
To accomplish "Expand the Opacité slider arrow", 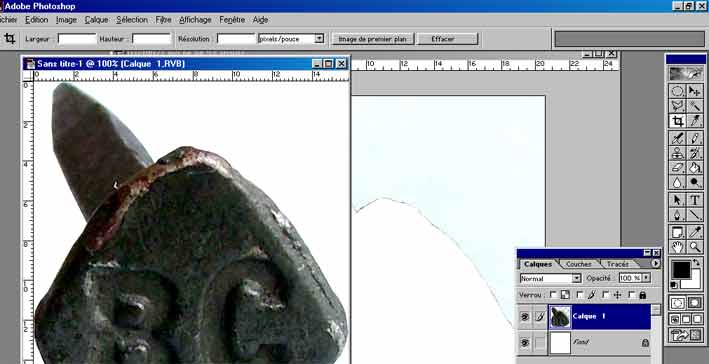I will click(646, 278).
